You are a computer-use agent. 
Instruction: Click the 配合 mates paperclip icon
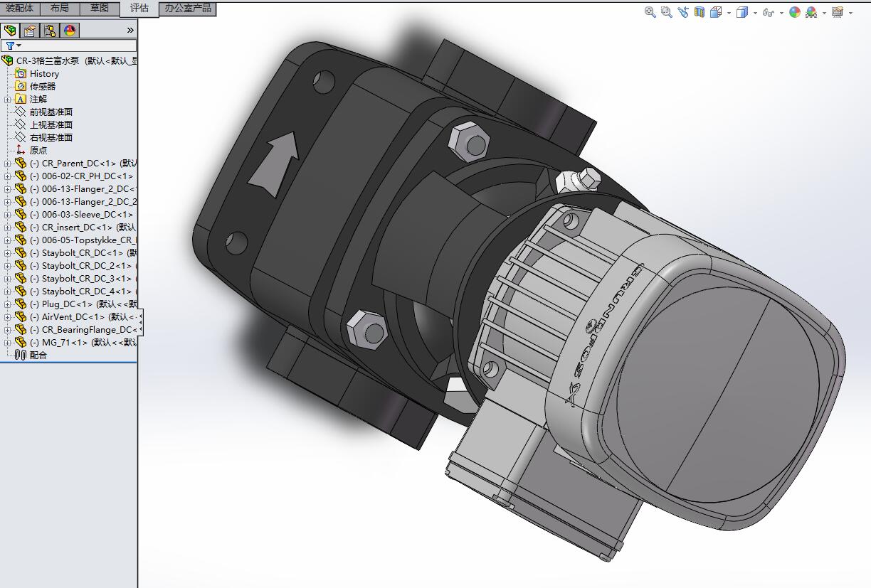[x=21, y=355]
